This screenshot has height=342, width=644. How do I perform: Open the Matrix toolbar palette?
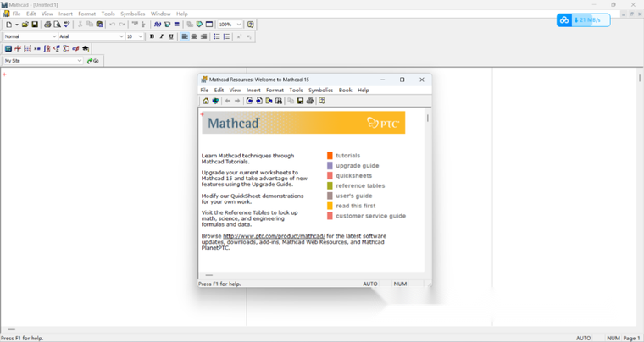[27, 49]
